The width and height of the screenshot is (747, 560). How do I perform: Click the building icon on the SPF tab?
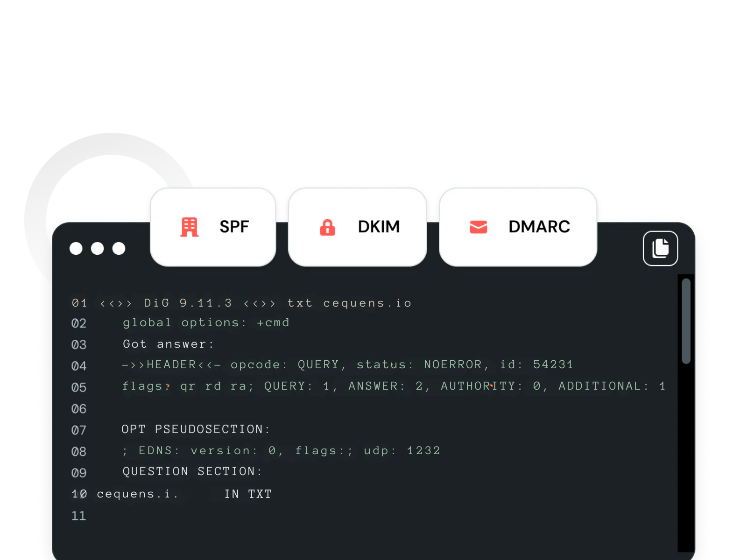(189, 227)
